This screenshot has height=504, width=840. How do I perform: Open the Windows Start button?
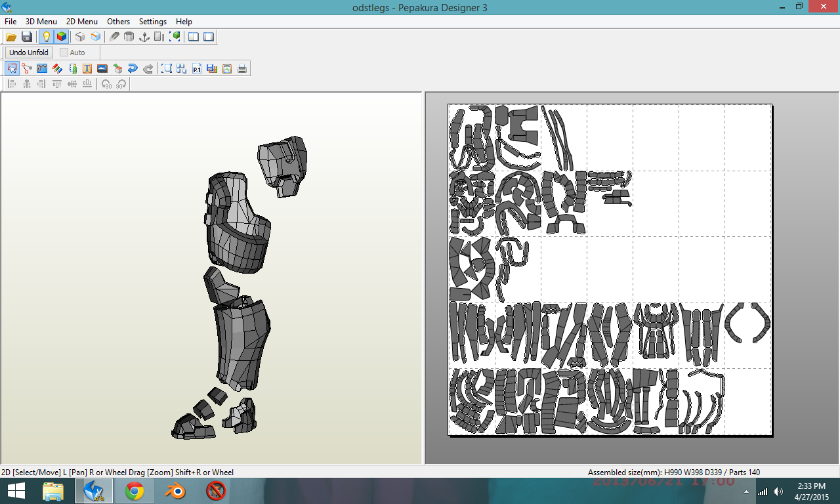coord(16,491)
